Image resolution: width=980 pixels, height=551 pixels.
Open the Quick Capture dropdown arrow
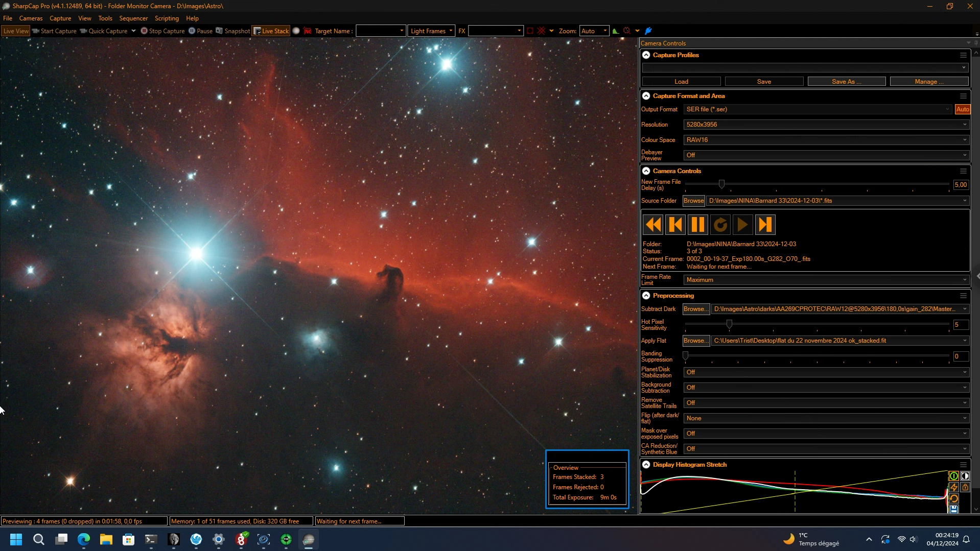(133, 31)
